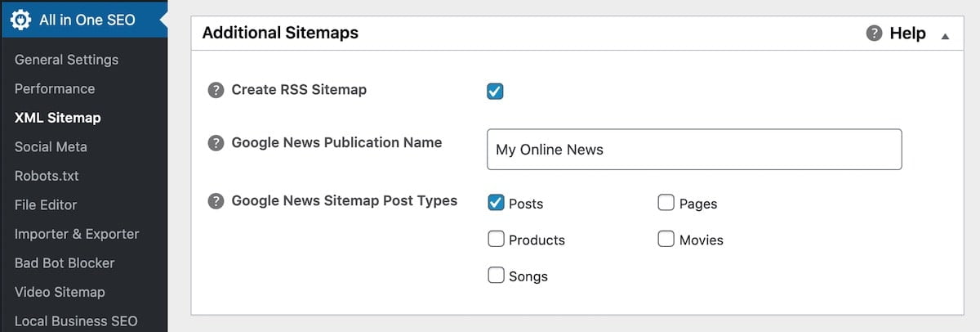The width and height of the screenshot is (980, 332).
Task: Click the Help link in panel header
Action: [x=907, y=34]
